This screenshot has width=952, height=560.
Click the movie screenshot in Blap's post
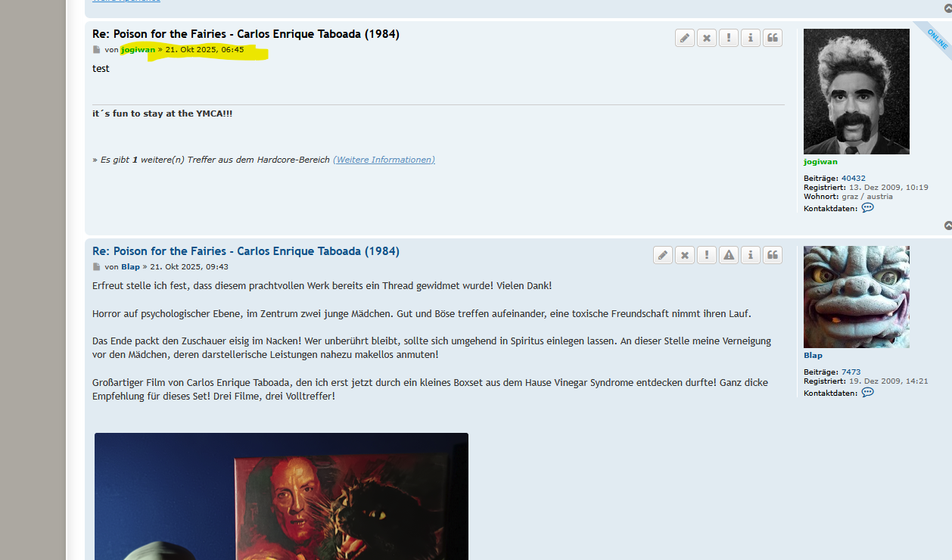coord(281,496)
